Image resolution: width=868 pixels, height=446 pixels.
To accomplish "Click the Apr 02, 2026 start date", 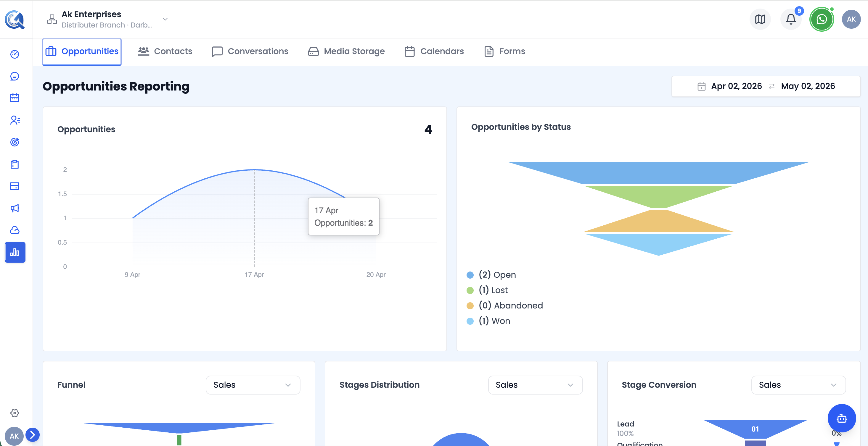I will tap(736, 86).
